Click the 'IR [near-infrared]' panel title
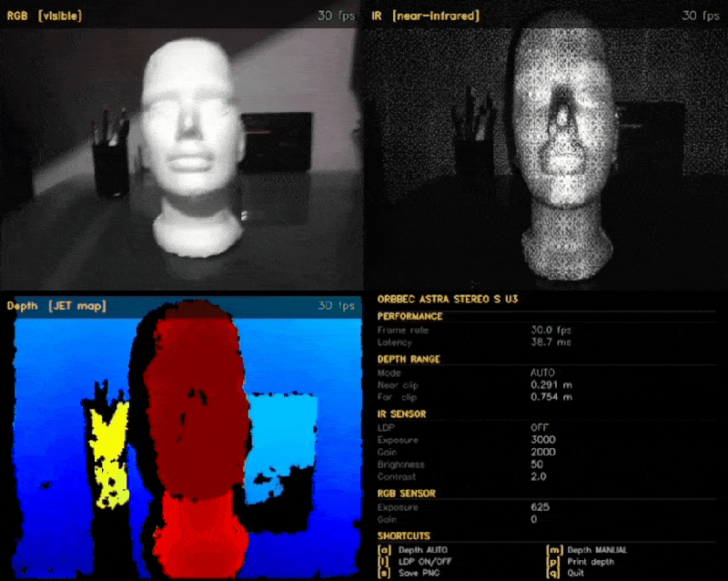 pyautogui.click(x=425, y=15)
